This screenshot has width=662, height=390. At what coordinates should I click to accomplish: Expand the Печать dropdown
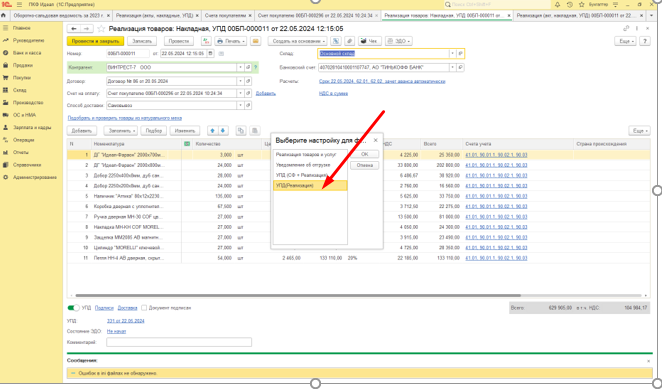tap(231, 41)
